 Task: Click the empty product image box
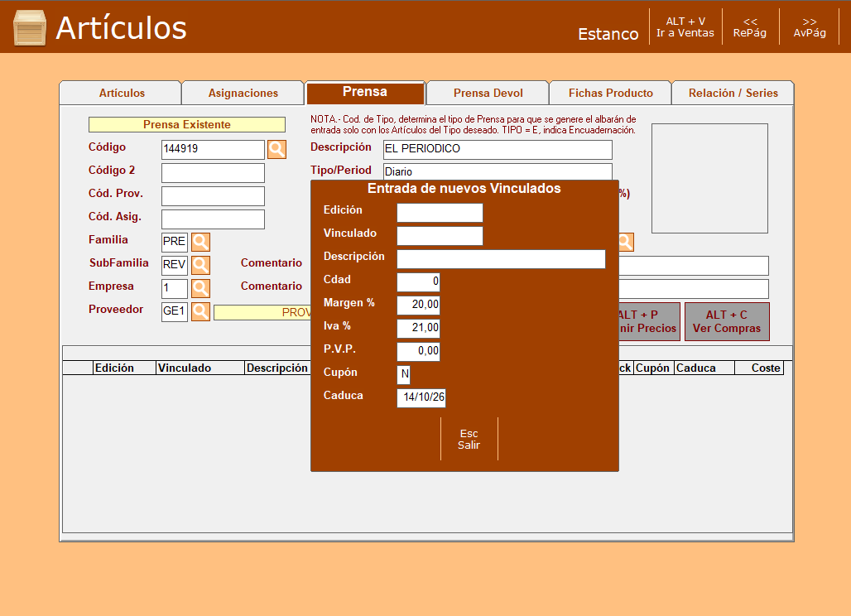tap(710, 179)
